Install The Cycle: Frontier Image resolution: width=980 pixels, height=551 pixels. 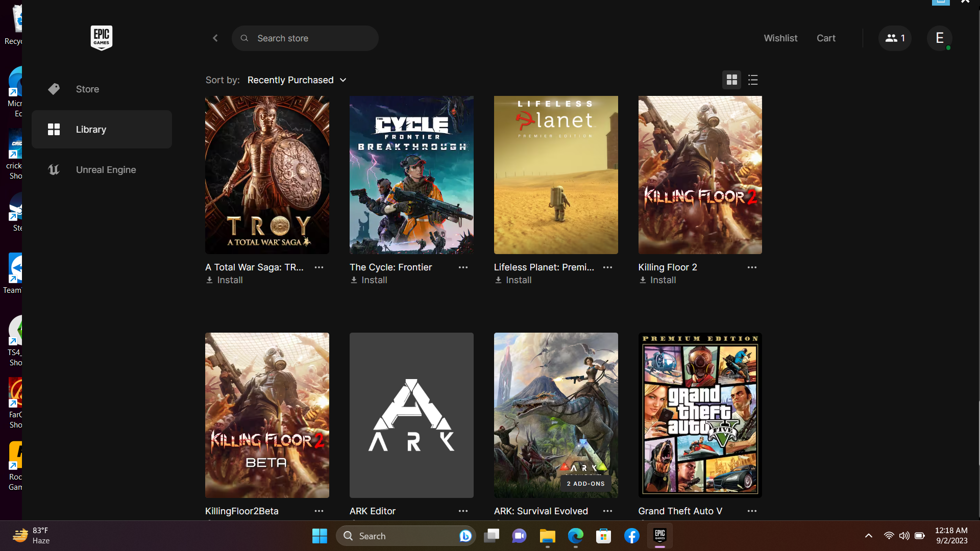tap(369, 280)
